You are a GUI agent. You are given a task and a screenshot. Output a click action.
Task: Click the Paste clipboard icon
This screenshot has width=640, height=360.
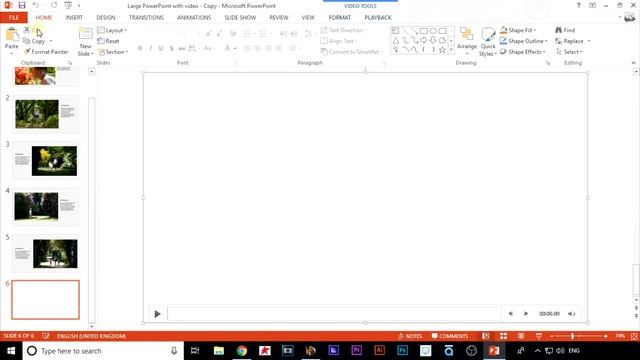pos(12,34)
